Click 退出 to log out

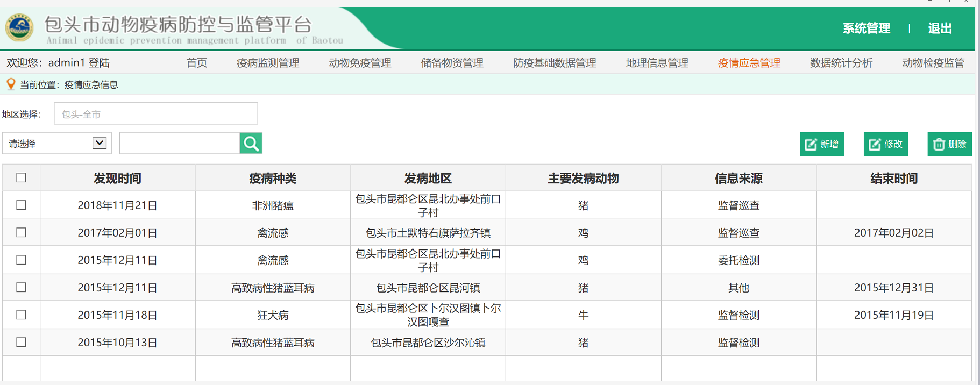pyautogui.click(x=940, y=28)
